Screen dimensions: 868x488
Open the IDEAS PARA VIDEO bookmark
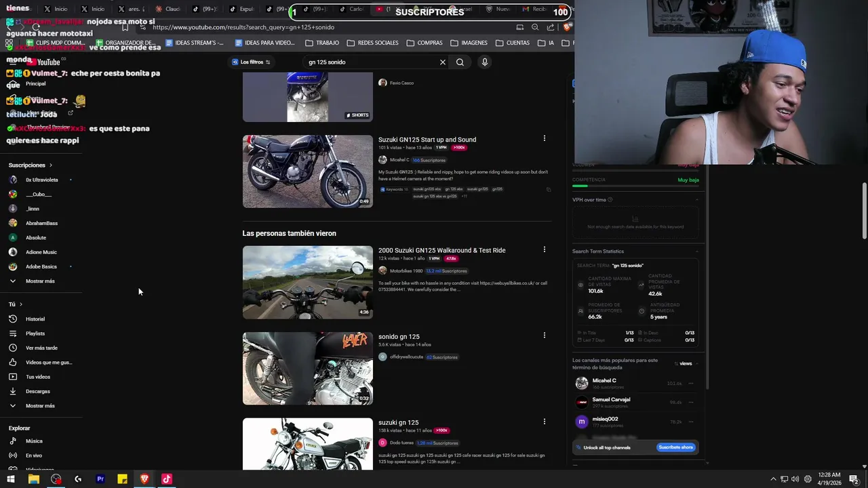[265, 43]
